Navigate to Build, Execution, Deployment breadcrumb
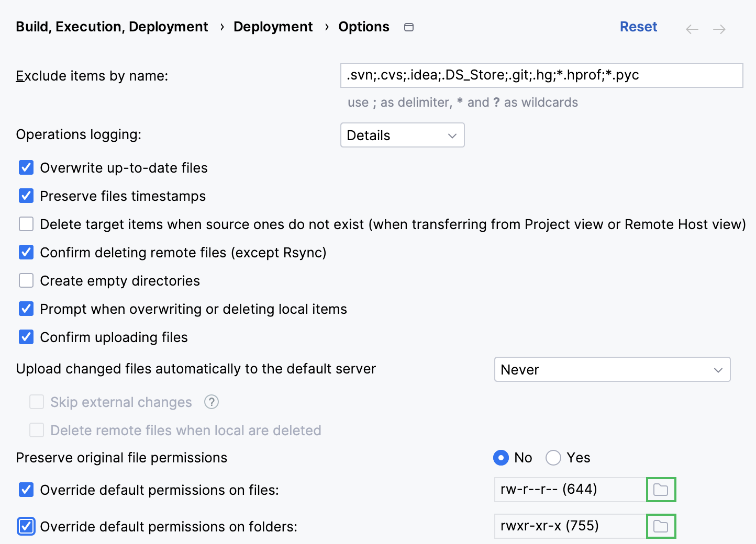The image size is (756, 544). (x=112, y=26)
